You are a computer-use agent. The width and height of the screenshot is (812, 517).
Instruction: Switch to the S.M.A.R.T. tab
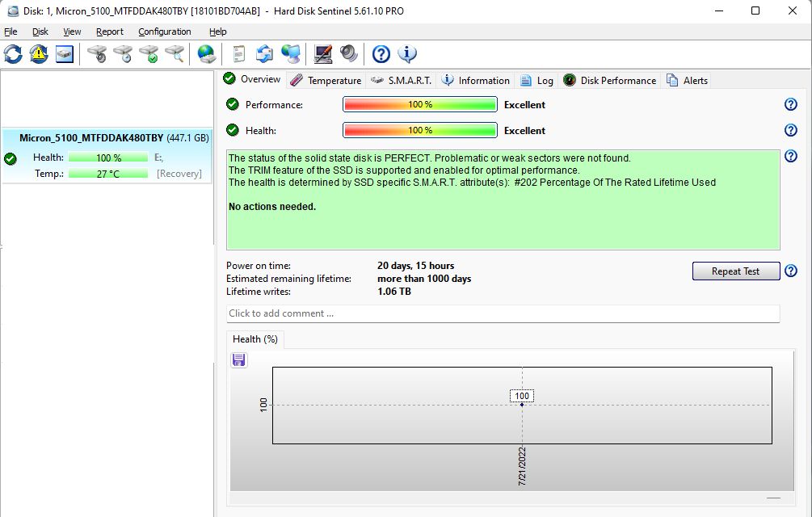point(402,80)
